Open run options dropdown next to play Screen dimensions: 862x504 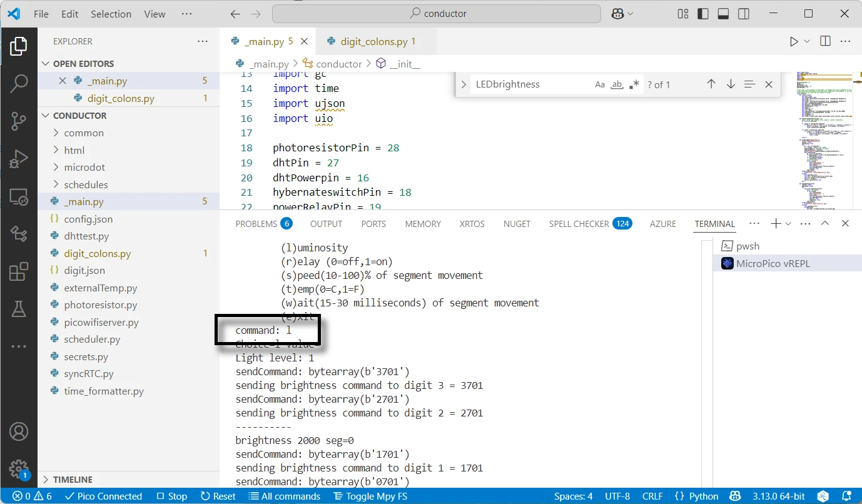807,41
